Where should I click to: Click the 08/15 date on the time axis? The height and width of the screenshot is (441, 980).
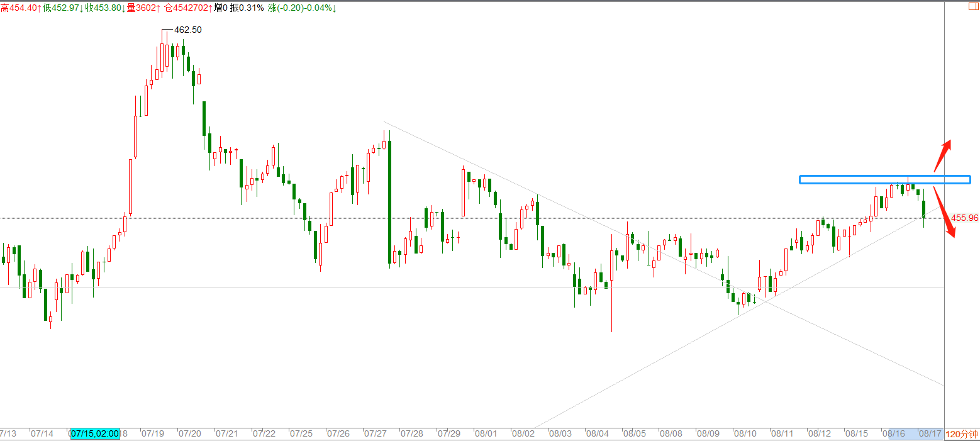(x=857, y=434)
